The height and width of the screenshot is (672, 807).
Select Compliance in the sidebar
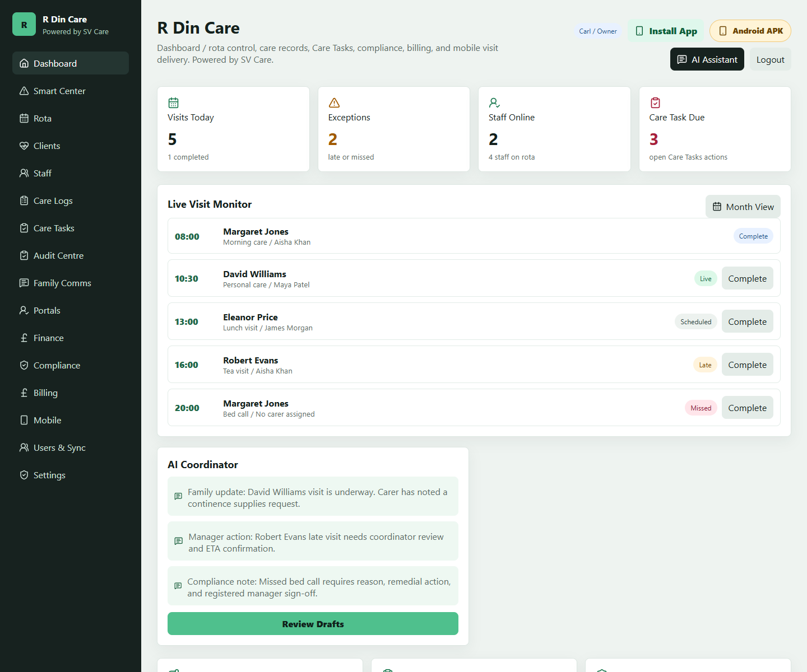coord(71,365)
